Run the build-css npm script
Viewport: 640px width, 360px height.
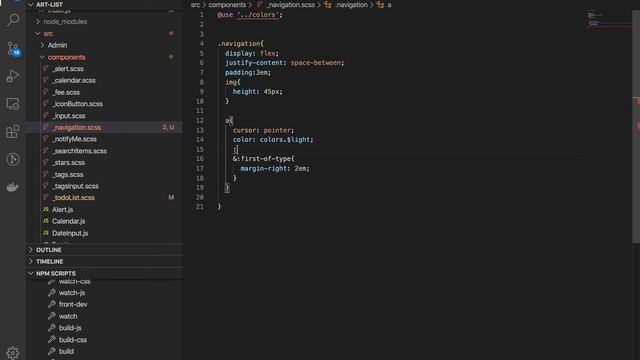click(73, 340)
